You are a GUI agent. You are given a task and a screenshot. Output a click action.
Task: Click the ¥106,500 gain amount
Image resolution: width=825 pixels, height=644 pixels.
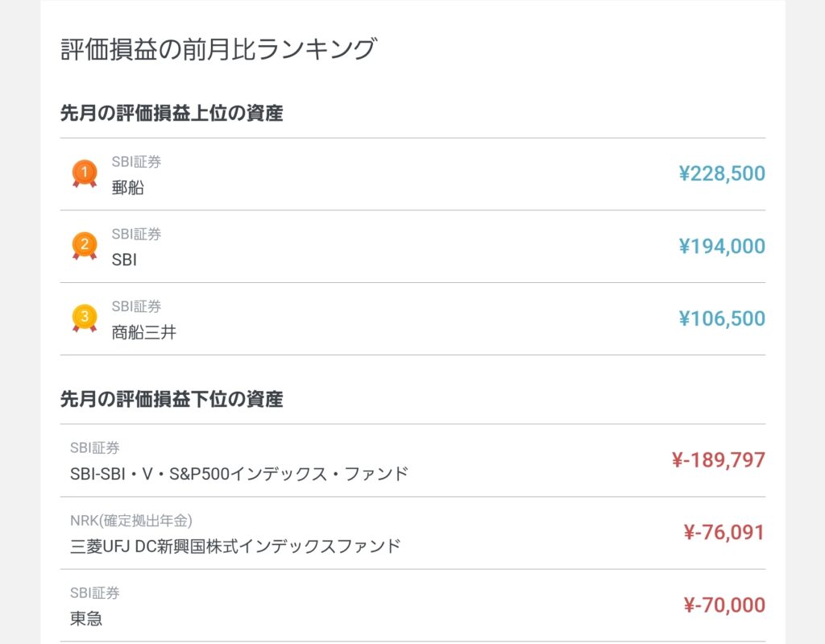tap(721, 318)
